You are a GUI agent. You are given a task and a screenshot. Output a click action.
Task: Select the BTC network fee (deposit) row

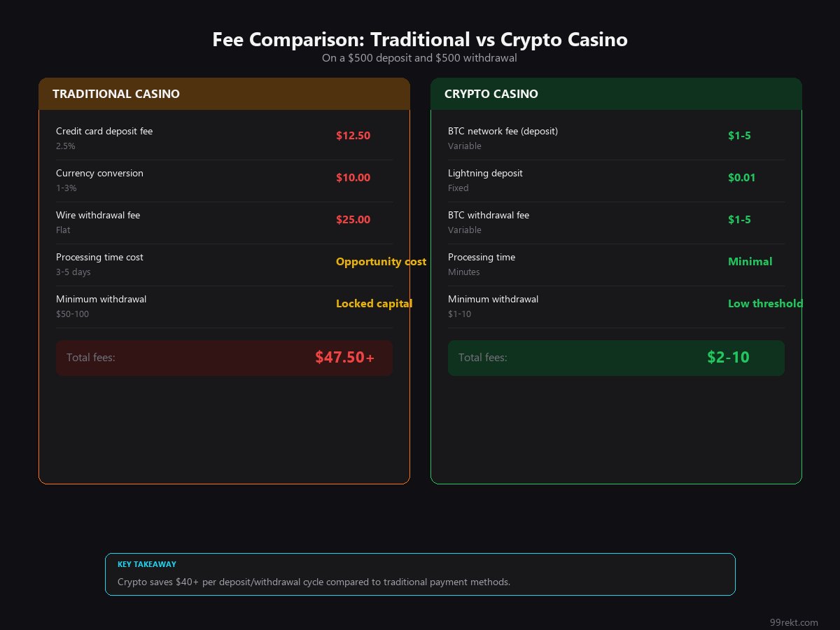tap(503, 132)
